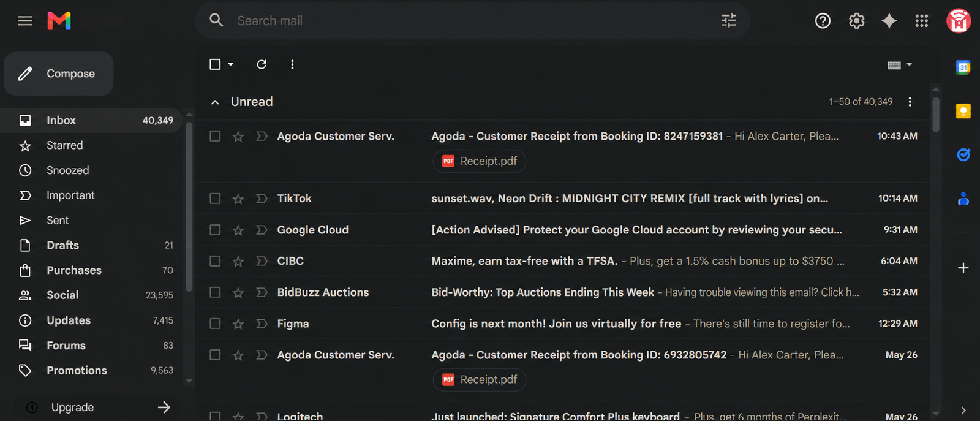Open the account profile avatar
Viewport: 980px width, 421px height.
point(959,21)
